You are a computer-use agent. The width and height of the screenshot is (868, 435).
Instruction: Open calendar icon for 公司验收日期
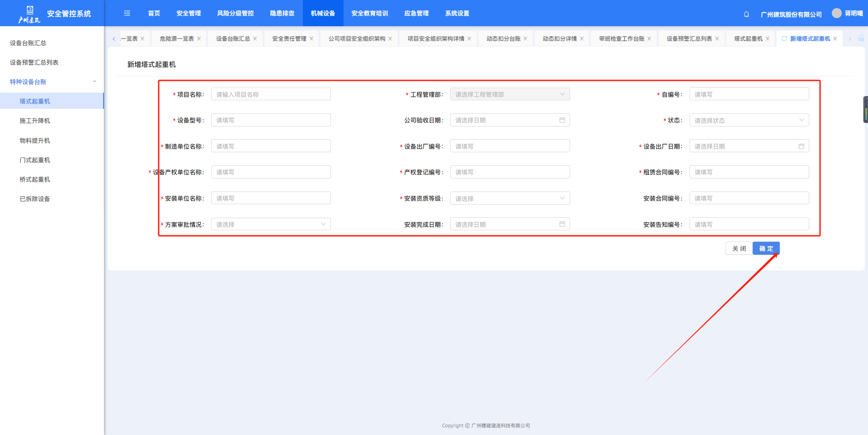click(x=562, y=120)
